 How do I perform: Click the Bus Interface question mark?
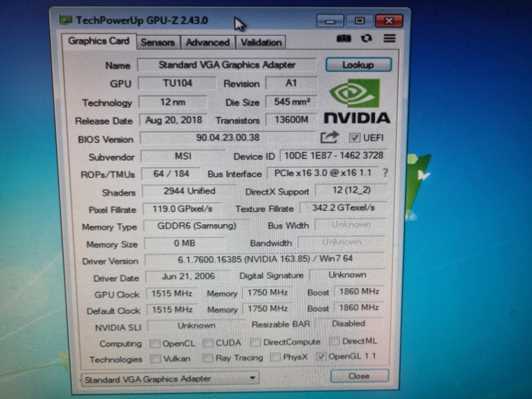(385, 173)
